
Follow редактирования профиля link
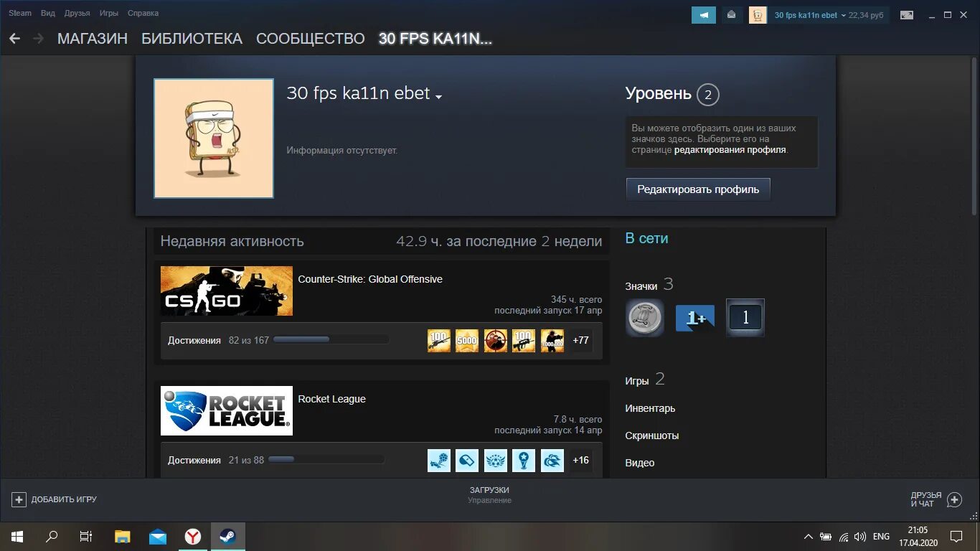730,150
